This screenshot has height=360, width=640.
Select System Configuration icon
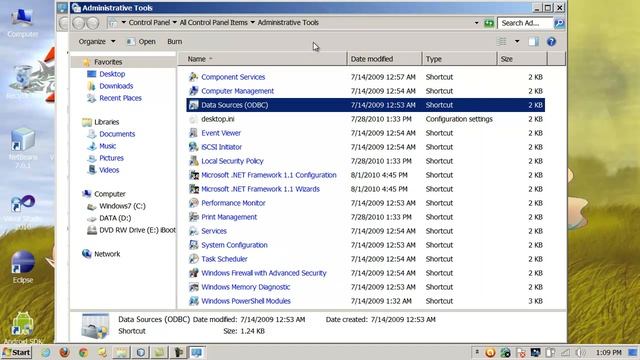tap(193, 245)
